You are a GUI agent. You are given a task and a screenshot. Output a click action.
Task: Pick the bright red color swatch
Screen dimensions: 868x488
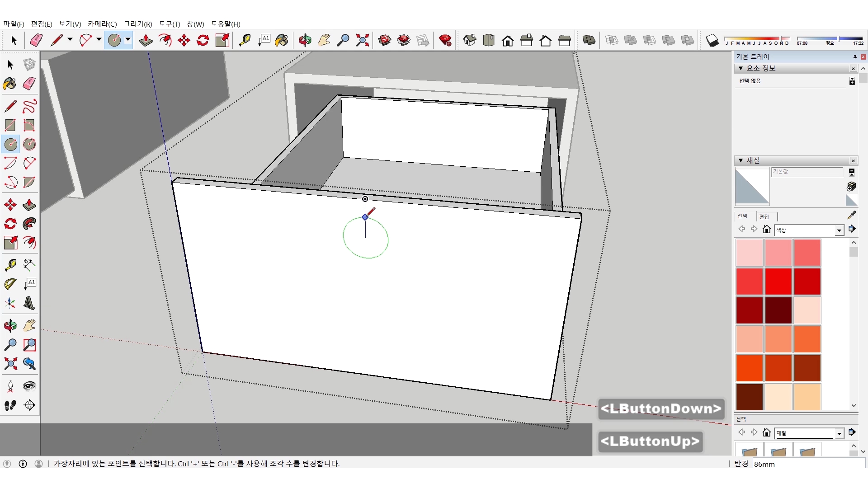point(778,281)
